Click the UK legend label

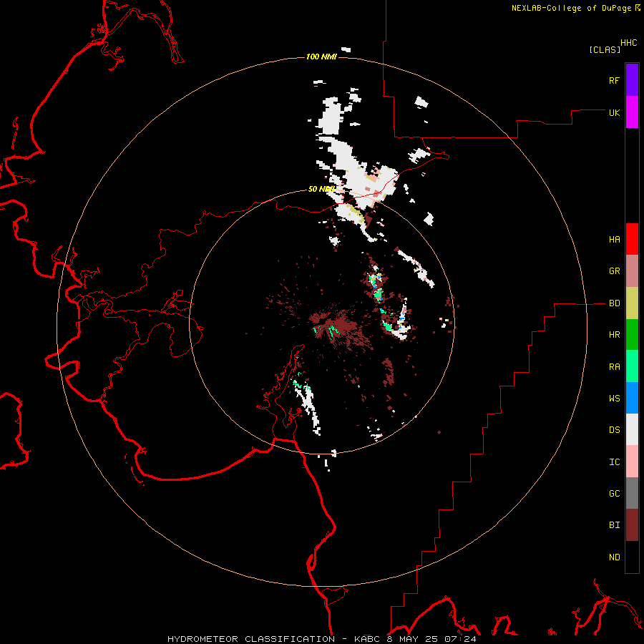(614, 112)
